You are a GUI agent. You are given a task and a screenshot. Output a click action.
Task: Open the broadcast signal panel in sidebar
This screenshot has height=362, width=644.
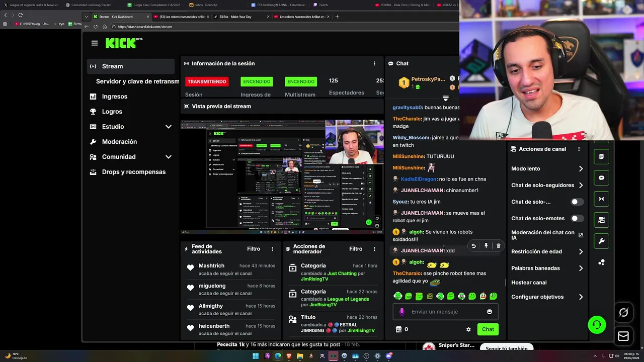tap(601, 199)
